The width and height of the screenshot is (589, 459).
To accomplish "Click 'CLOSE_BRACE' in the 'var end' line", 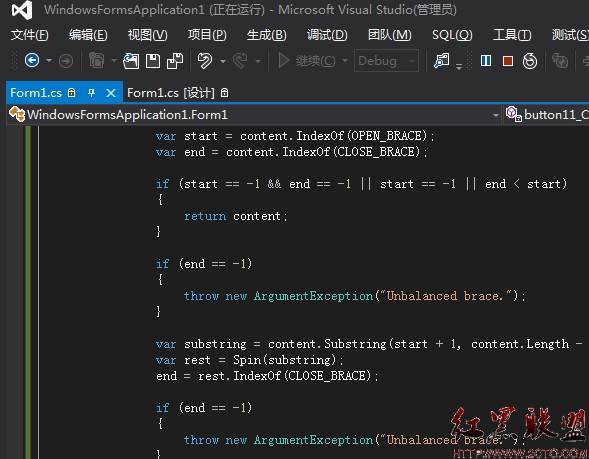I will pos(377,152).
